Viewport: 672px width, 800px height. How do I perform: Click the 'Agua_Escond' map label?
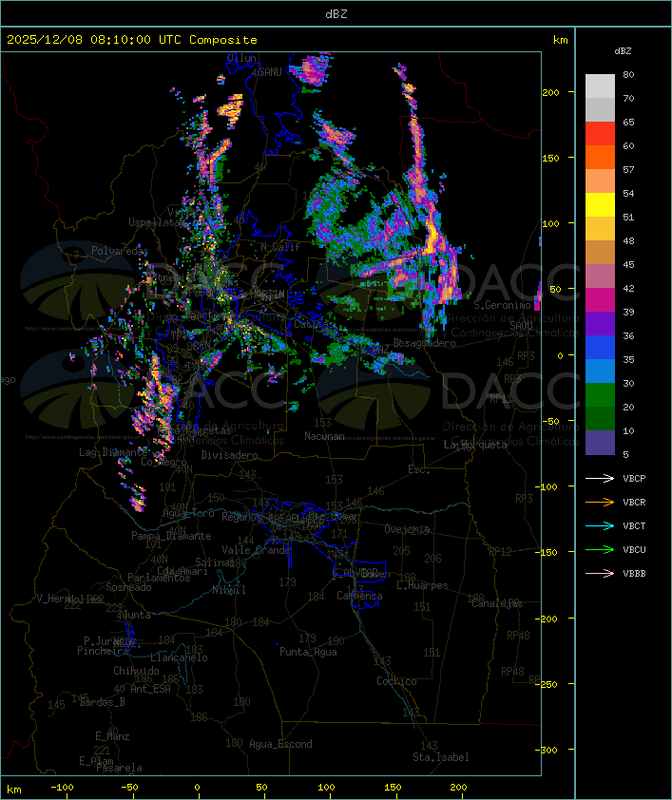click(x=280, y=744)
